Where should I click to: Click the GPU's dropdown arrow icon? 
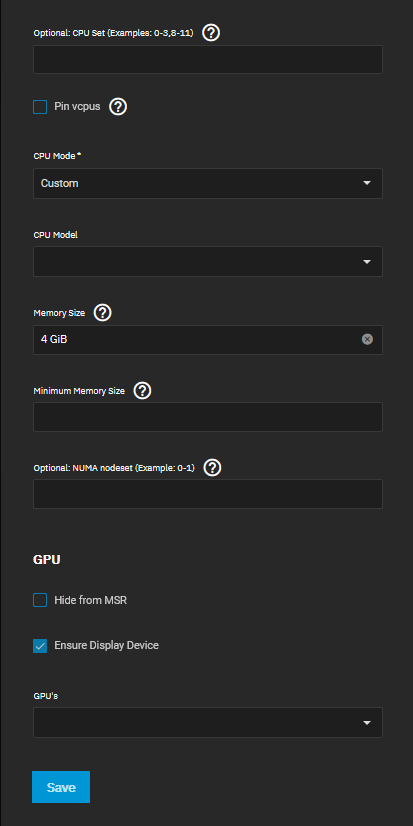coord(367,723)
